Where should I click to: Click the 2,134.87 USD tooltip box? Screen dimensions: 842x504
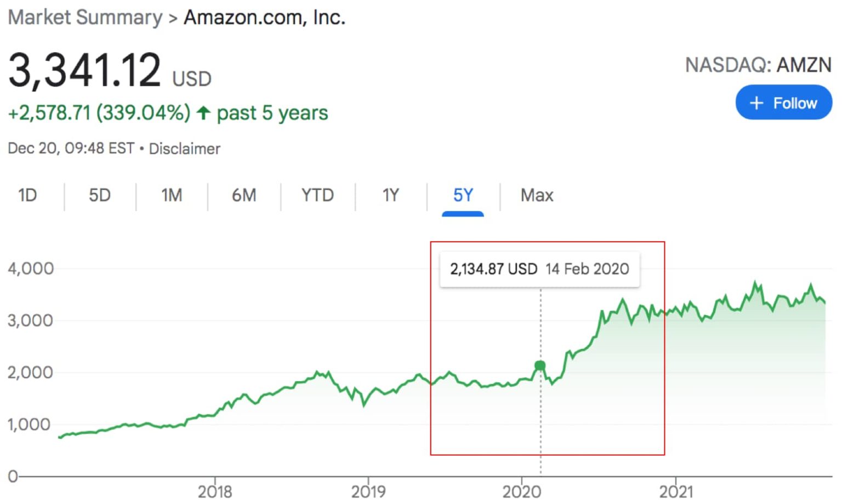[x=540, y=269]
